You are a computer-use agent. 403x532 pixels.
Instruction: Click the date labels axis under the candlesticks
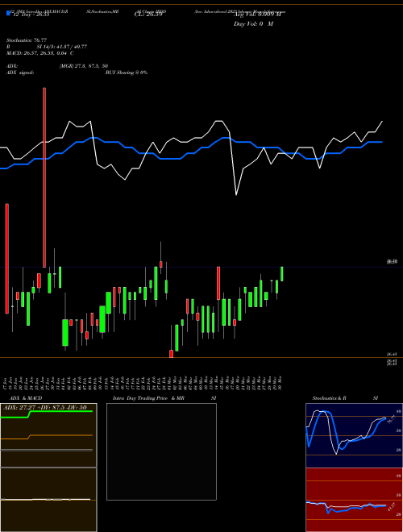click(143, 383)
